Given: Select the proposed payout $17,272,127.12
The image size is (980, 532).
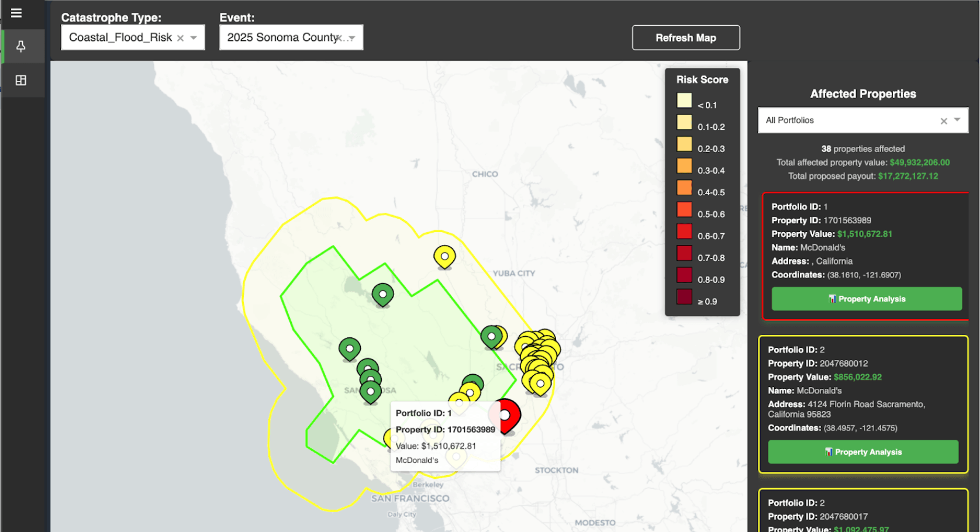Looking at the screenshot, I should (x=908, y=176).
